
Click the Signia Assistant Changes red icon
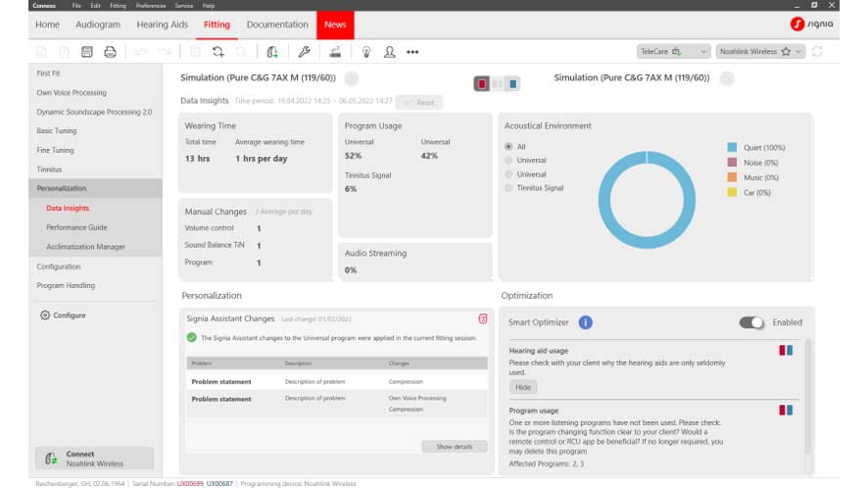pyautogui.click(x=482, y=318)
